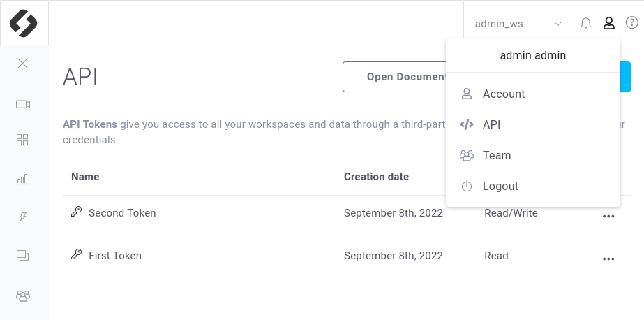Click the Open Documentation button
Viewport: 644px width, 320px height.
(395, 77)
